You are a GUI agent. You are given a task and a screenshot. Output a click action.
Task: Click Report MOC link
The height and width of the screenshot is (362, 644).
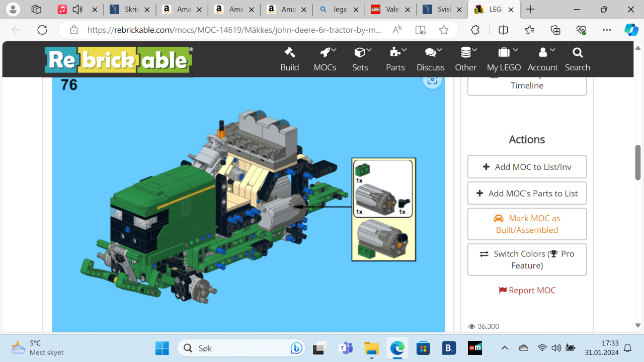pos(527,290)
